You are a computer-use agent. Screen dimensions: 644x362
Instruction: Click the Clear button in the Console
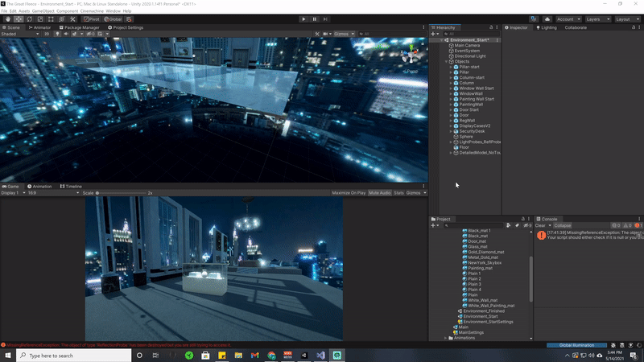541,225
